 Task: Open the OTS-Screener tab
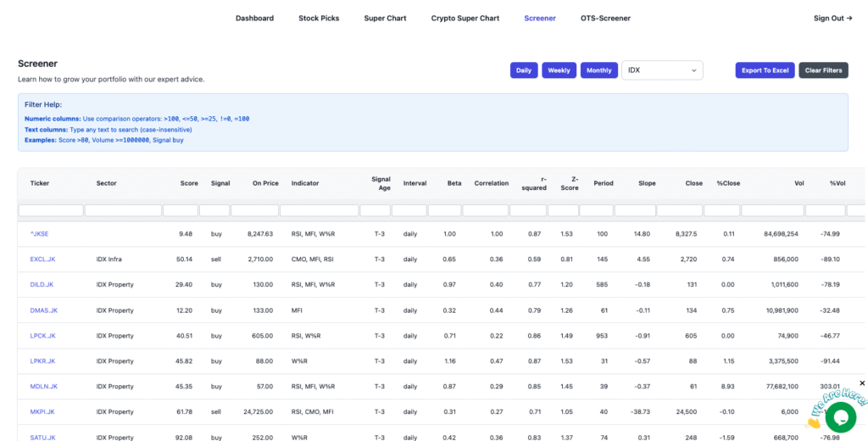coord(605,18)
